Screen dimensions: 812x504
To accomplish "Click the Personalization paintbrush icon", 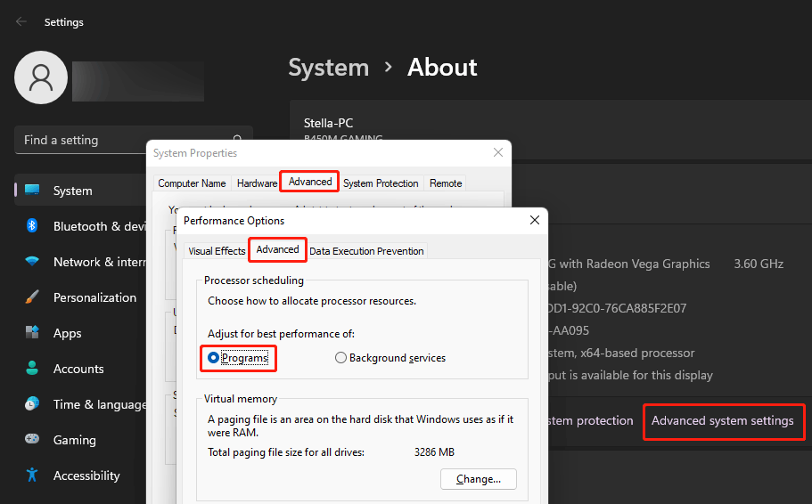I will [x=32, y=297].
